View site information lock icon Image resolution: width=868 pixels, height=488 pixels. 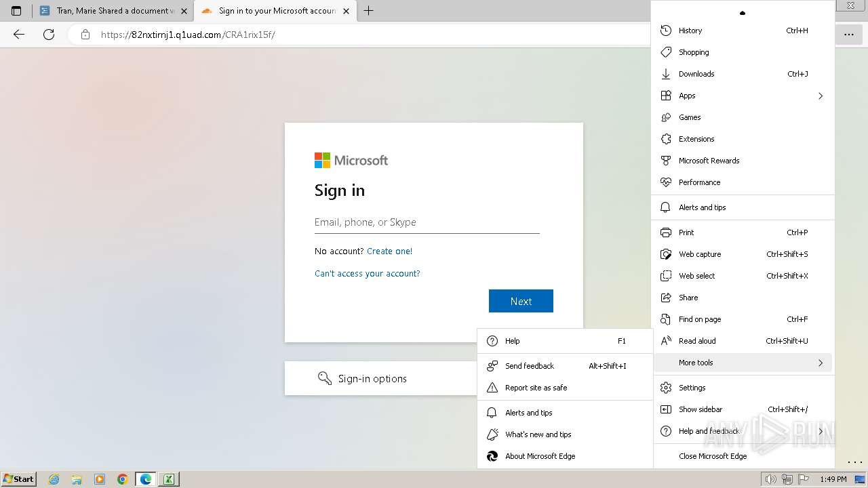tap(85, 35)
